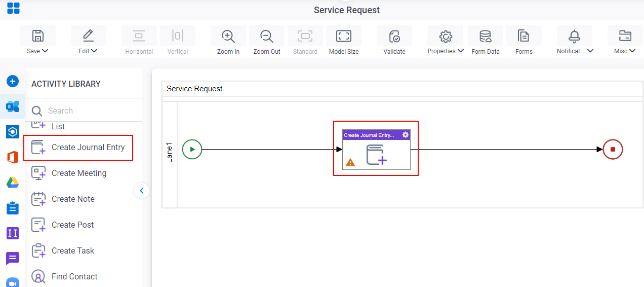Select Create Post activity
The height and width of the screenshot is (287, 644).
click(62, 225)
